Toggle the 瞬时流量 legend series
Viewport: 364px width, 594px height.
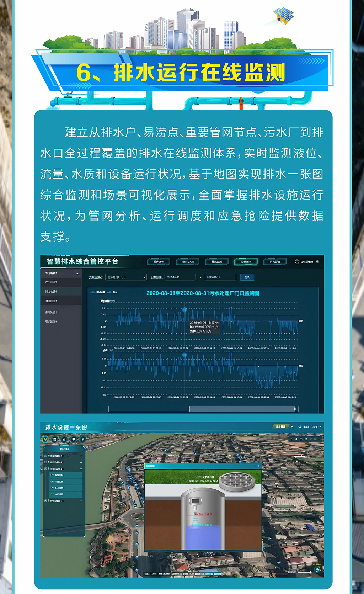click(x=98, y=292)
